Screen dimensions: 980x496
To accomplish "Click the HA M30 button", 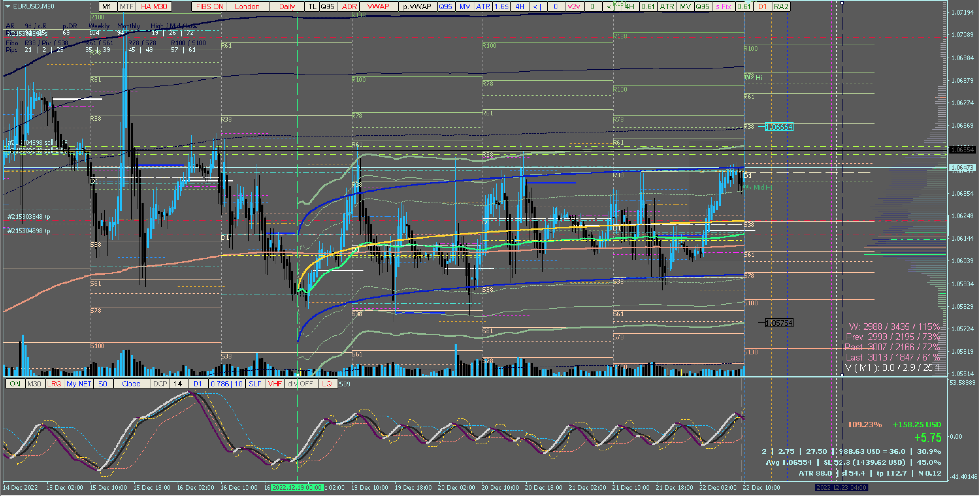I will (x=154, y=6).
